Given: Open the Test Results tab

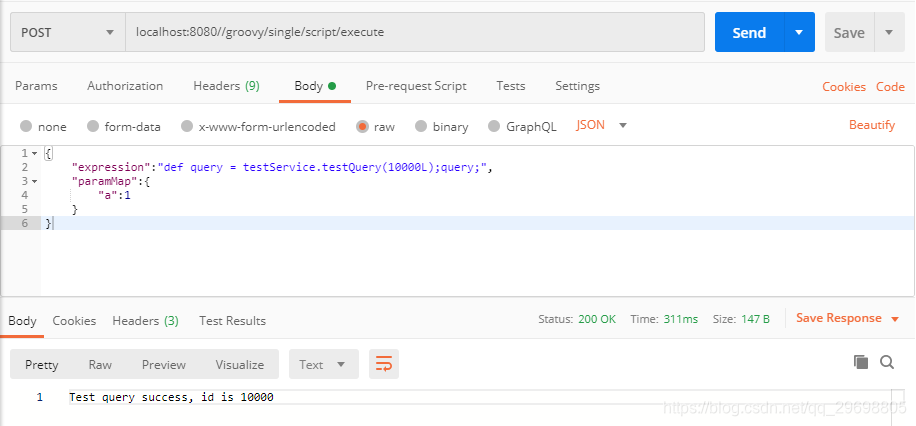Looking at the screenshot, I should [x=233, y=320].
